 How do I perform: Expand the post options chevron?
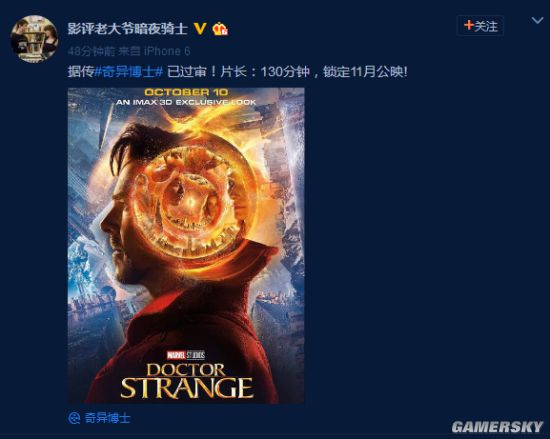coord(537,21)
